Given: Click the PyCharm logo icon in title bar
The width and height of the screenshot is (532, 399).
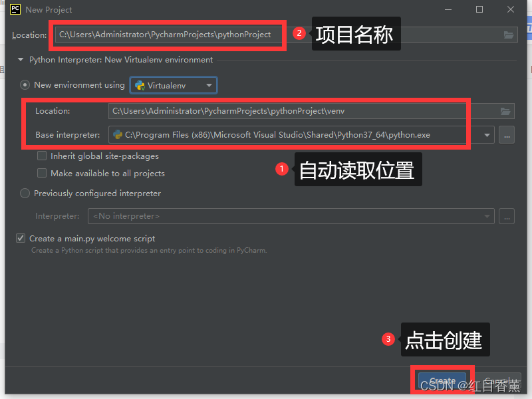Looking at the screenshot, I should click(x=15, y=9).
